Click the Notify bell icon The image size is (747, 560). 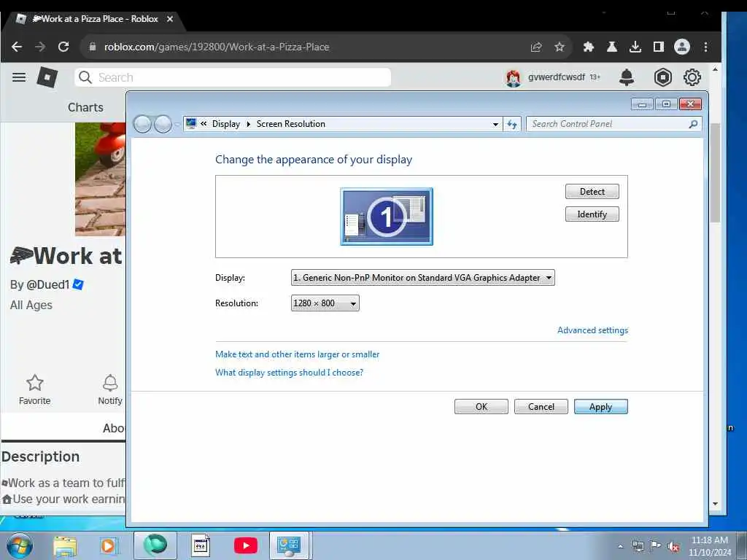[x=110, y=383]
